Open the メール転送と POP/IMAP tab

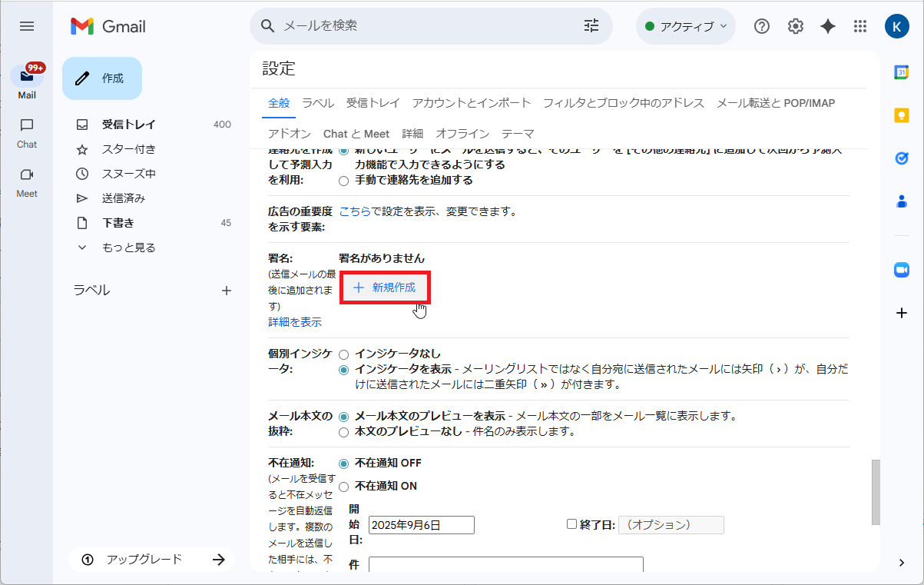click(x=774, y=102)
